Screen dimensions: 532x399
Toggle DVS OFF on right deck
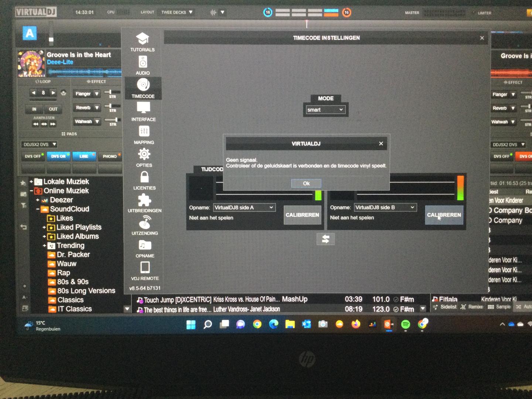click(x=502, y=156)
